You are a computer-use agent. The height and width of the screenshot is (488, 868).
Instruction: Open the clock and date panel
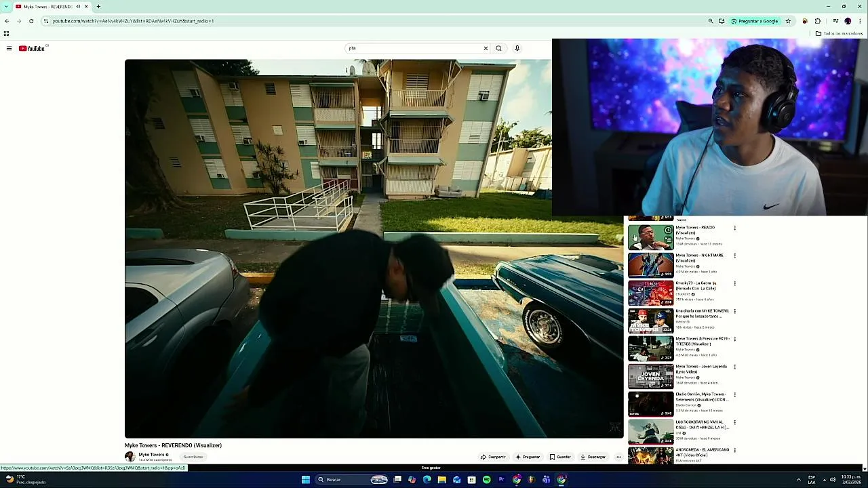tap(851, 480)
